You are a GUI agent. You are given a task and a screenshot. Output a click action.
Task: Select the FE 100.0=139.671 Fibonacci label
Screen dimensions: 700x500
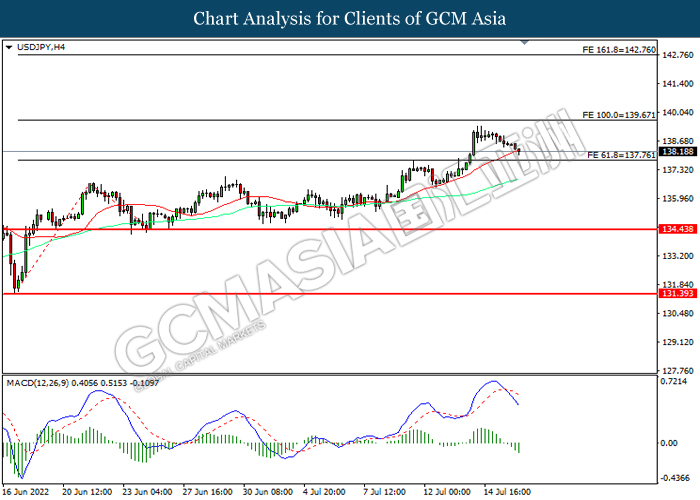[x=619, y=115]
